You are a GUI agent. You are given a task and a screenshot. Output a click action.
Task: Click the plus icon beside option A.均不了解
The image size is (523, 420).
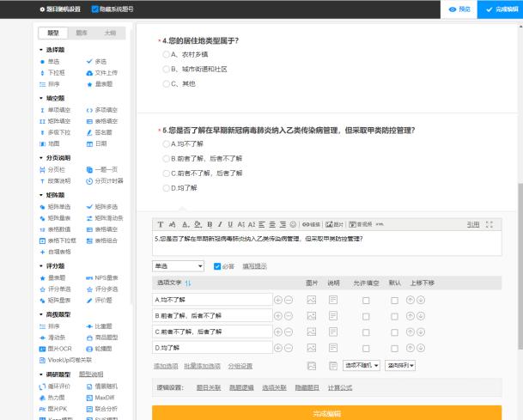click(x=277, y=300)
